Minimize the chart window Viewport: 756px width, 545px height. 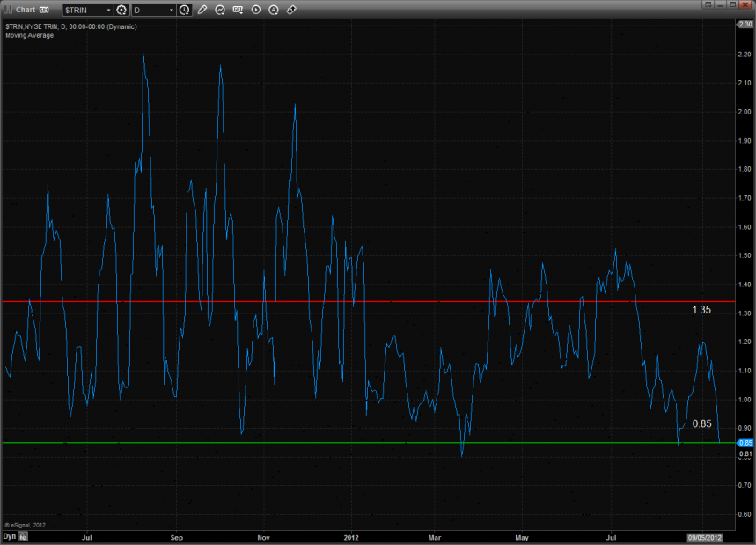pyautogui.click(x=720, y=4)
